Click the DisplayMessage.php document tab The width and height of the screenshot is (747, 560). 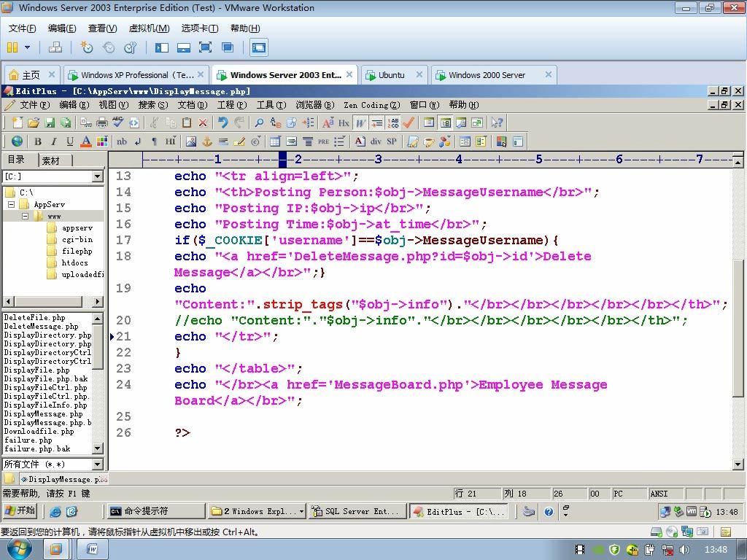tap(64, 479)
